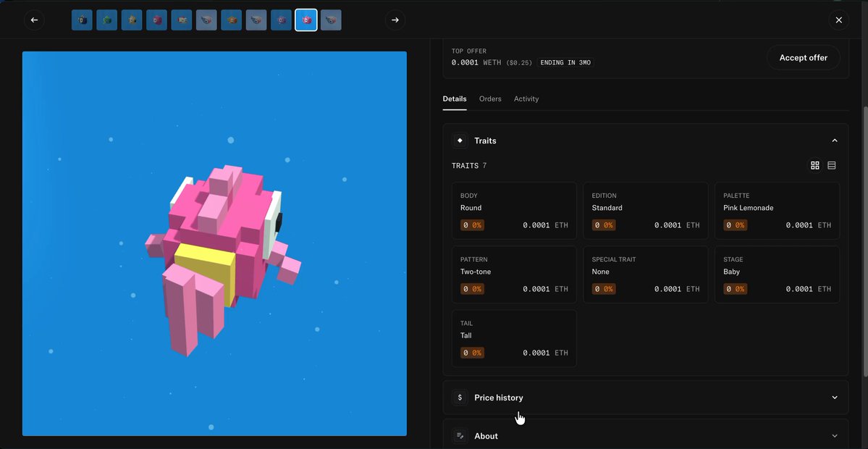Click the highlighted pink fish thumbnail
868x449 pixels.
pyautogui.click(x=306, y=20)
